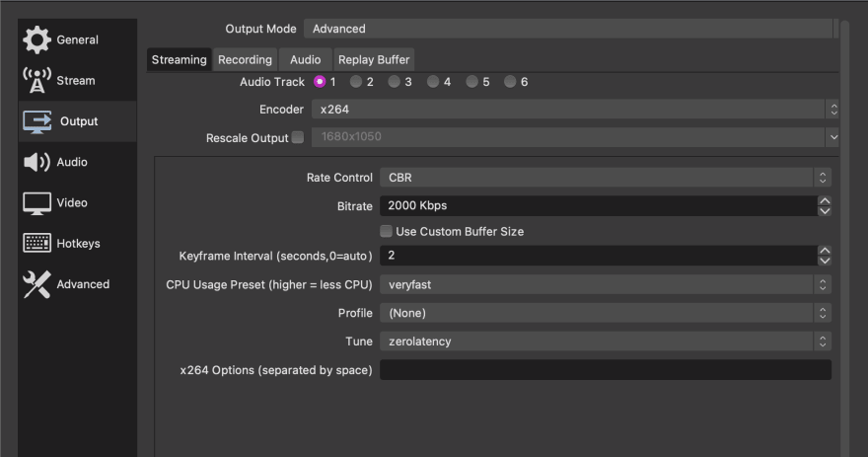
Task: Switch to the Replay Buffer tab
Action: (x=374, y=60)
